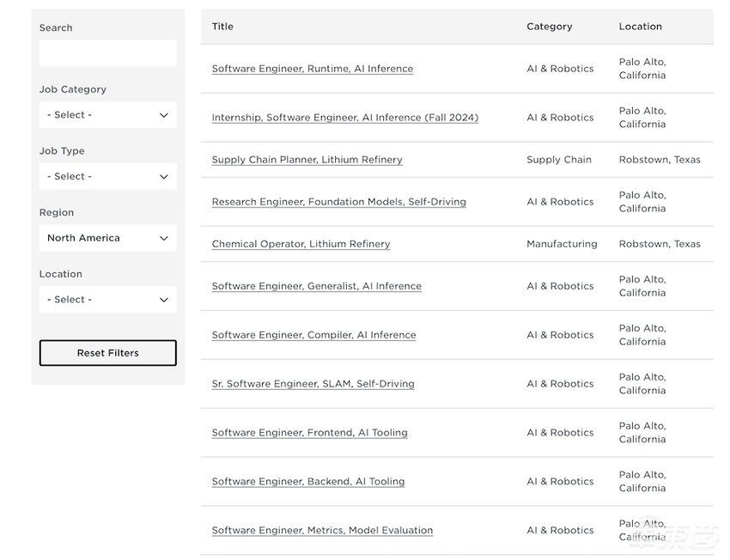Viewport: 730px width, 560px height.
Task: Click the Reset Filters button
Action: click(x=107, y=353)
